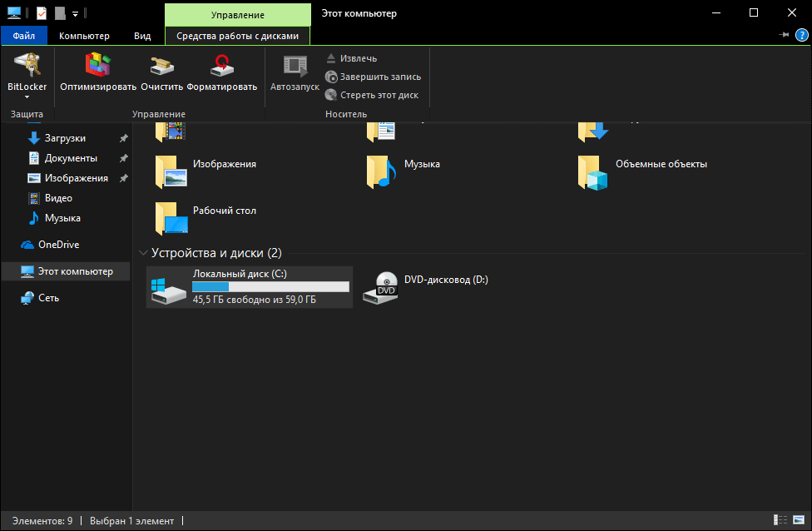Switch to the Компьютер ribbon tab
Viewport: 812px width, 531px height.
click(84, 36)
